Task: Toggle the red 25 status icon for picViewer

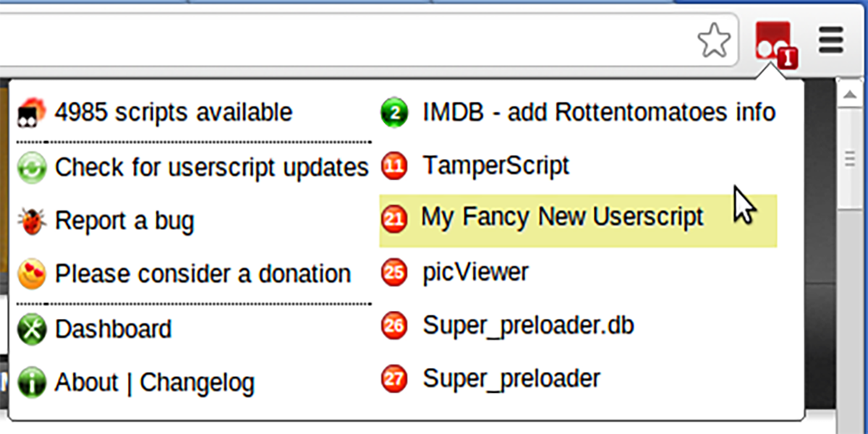Action: [x=394, y=273]
